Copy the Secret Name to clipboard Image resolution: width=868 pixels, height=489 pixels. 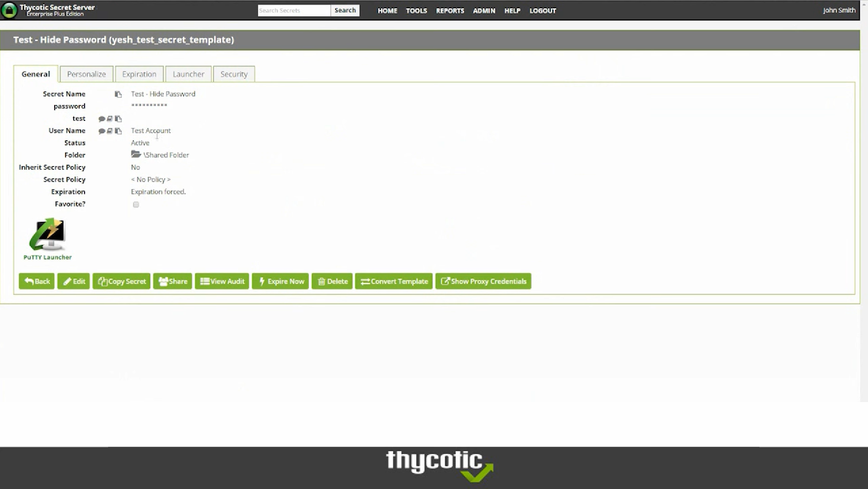[x=119, y=94]
